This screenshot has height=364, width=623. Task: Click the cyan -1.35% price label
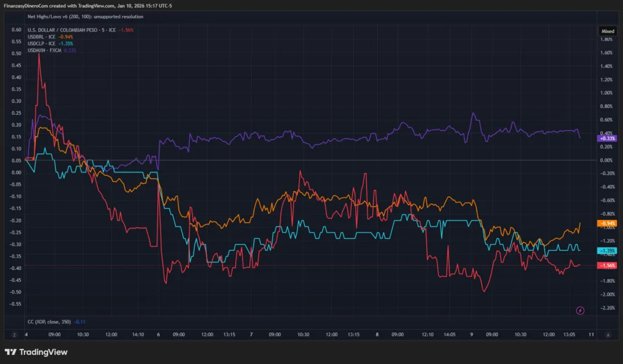(x=607, y=250)
